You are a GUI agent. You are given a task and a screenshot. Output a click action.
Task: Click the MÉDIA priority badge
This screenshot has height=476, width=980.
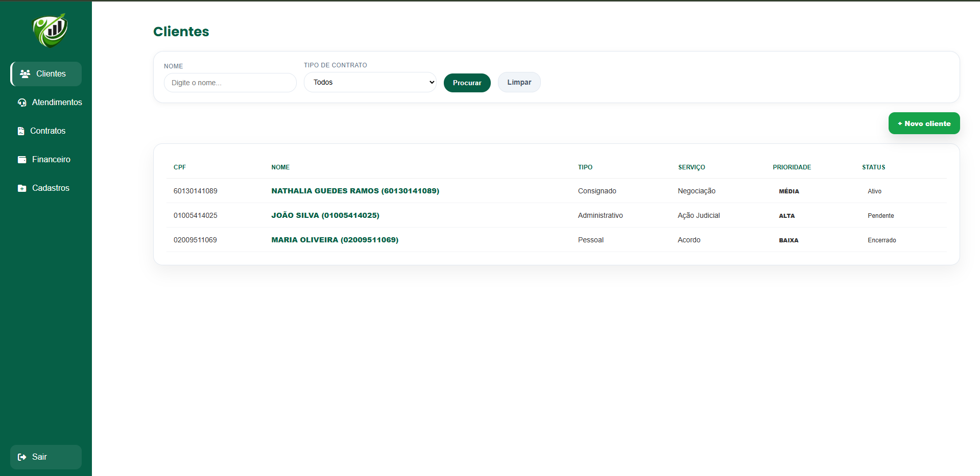[x=789, y=191]
